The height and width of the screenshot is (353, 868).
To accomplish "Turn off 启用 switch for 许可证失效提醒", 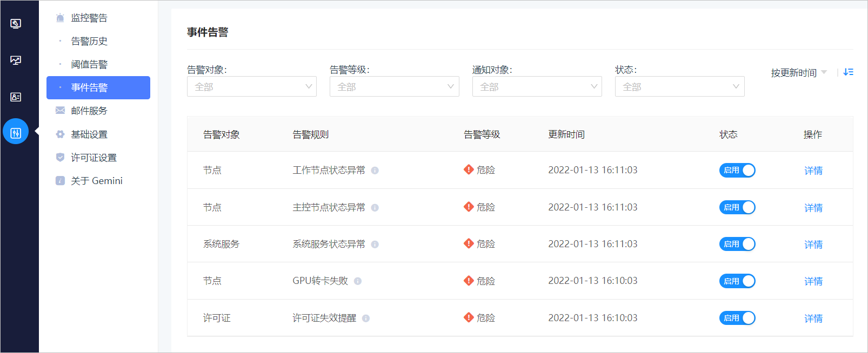I will click(737, 318).
